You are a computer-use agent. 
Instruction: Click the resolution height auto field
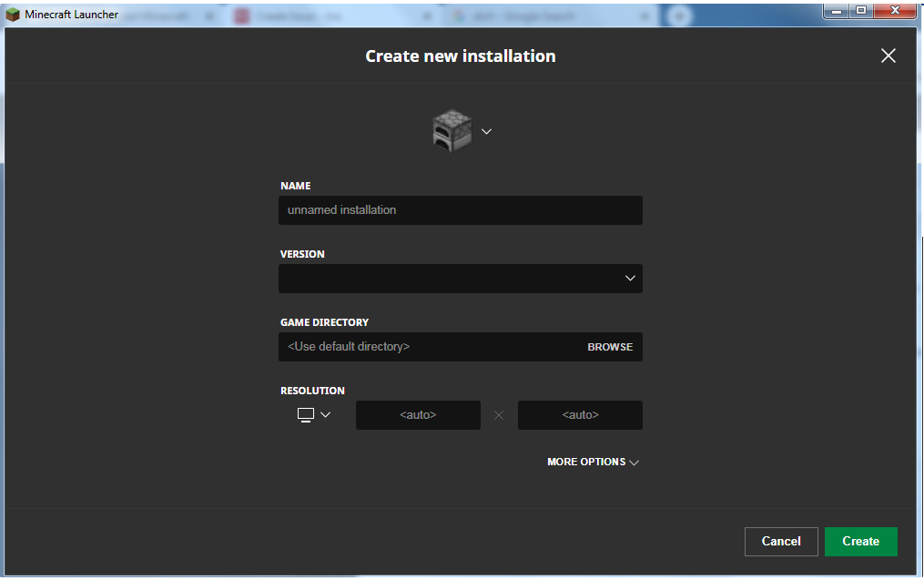pos(580,415)
